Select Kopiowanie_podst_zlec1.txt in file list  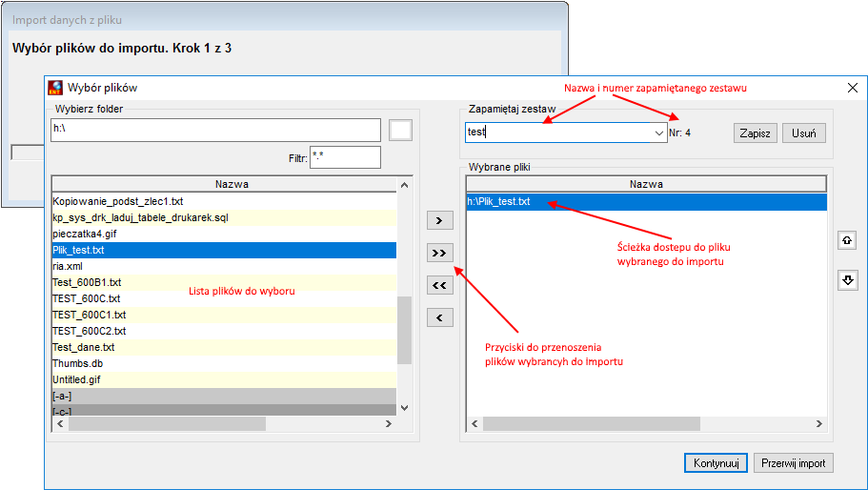(224, 201)
